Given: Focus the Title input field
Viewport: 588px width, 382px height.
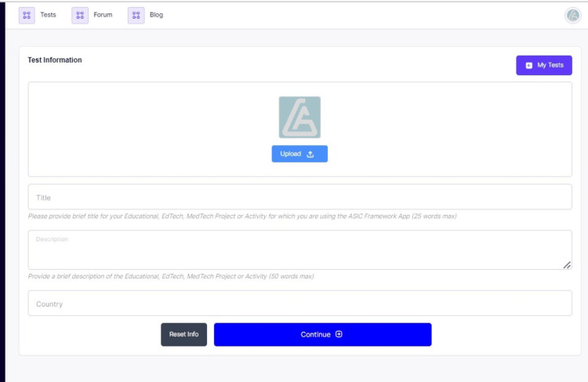Looking at the screenshot, I should [299, 197].
